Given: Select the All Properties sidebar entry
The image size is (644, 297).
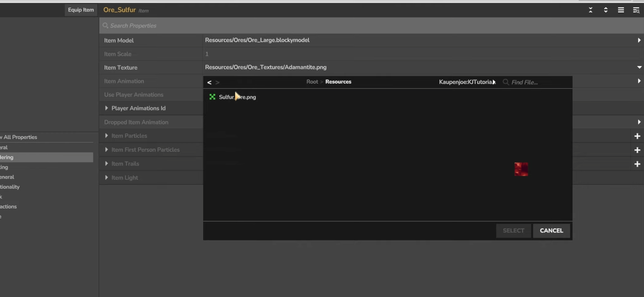Looking at the screenshot, I should click(x=21, y=137).
